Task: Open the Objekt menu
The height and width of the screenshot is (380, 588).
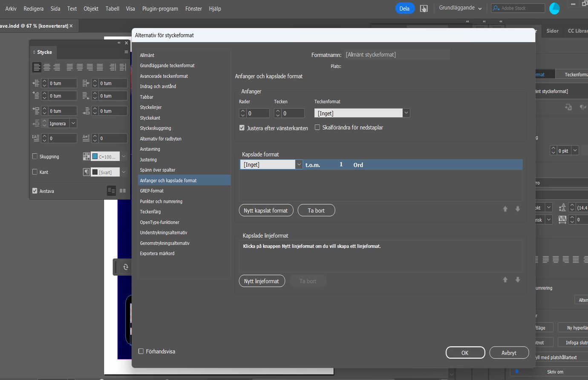Action: tap(91, 9)
